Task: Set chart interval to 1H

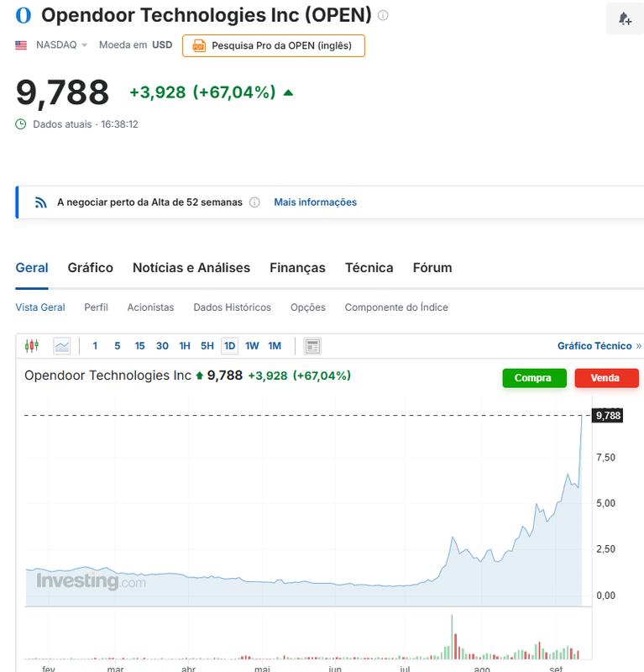Action: [185, 346]
